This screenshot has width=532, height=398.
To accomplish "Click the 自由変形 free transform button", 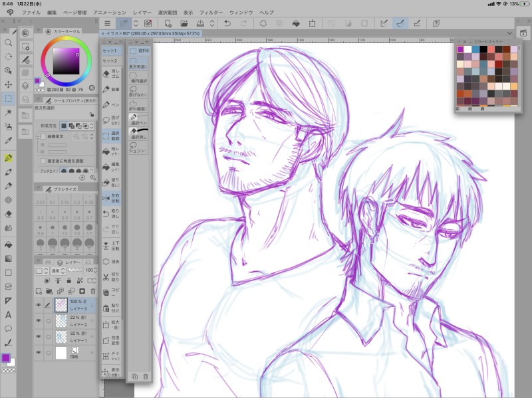I will tap(111, 340).
